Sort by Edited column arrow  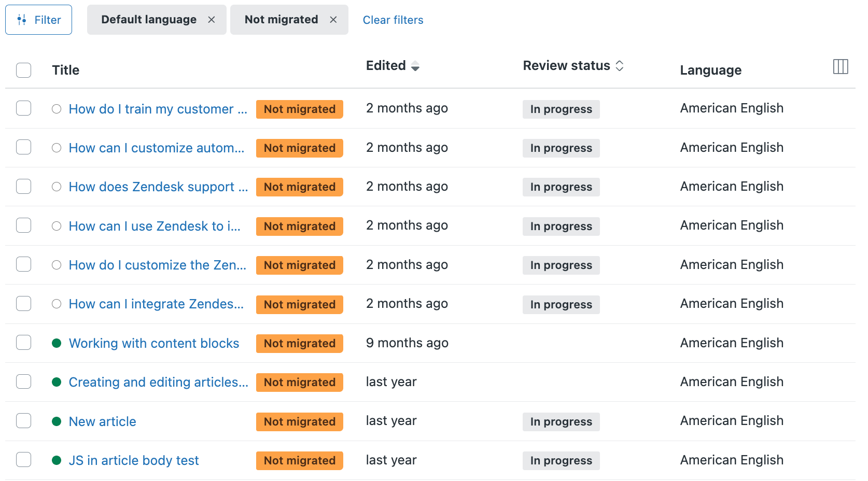(415, 66)
